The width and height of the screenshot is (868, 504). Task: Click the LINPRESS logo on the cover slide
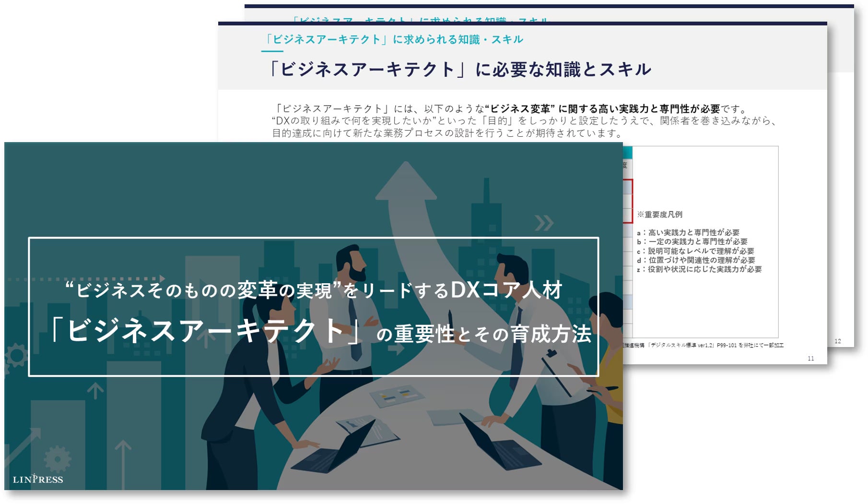coord(38,479)
